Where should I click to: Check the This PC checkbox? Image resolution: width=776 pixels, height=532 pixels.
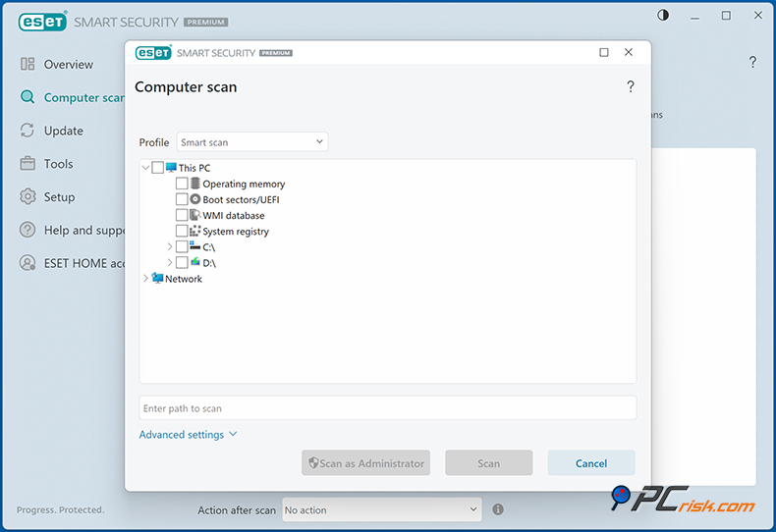[x=158, y=168]
